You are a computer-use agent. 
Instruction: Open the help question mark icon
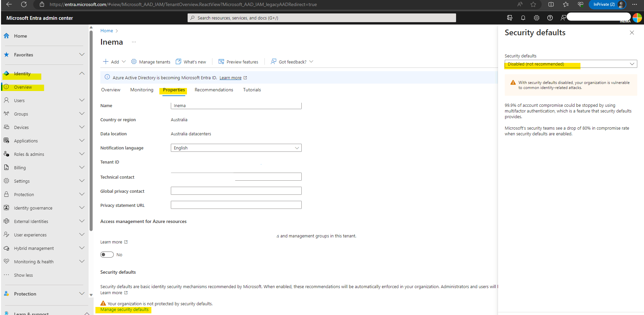tap(550, 18)
